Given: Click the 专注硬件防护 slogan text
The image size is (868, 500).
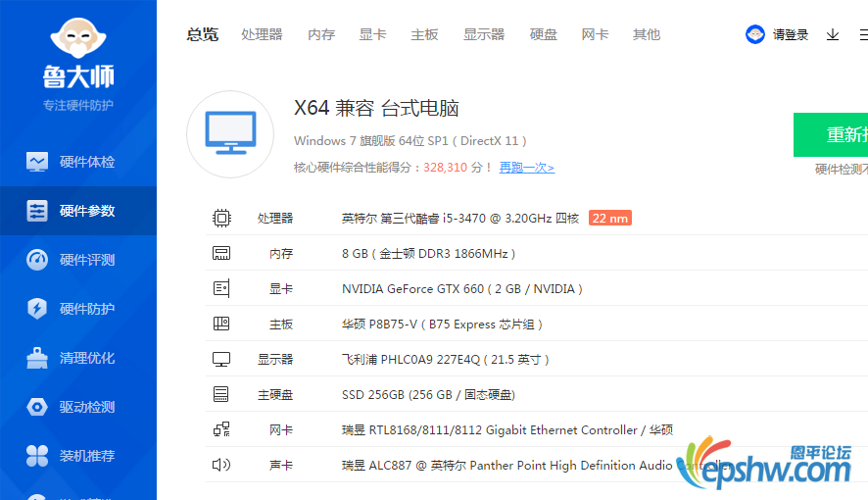Looking at the screenshot, I should click(78, 105).
